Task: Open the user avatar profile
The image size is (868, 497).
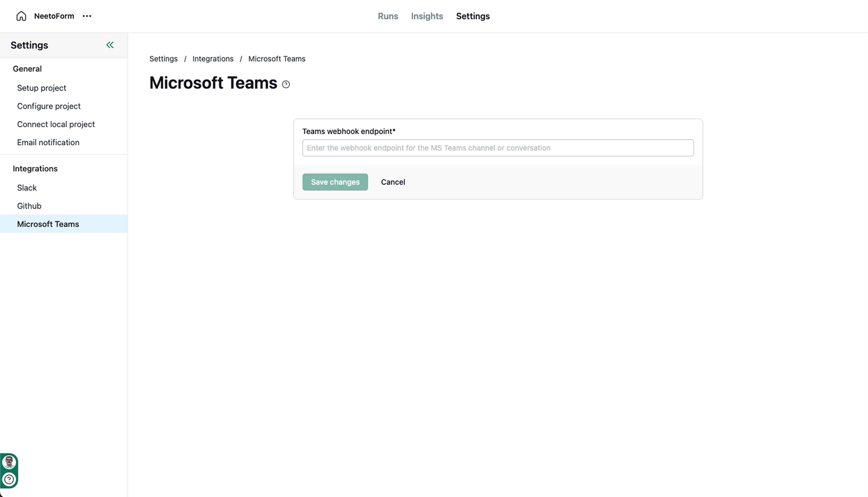Action: (9, 462)
